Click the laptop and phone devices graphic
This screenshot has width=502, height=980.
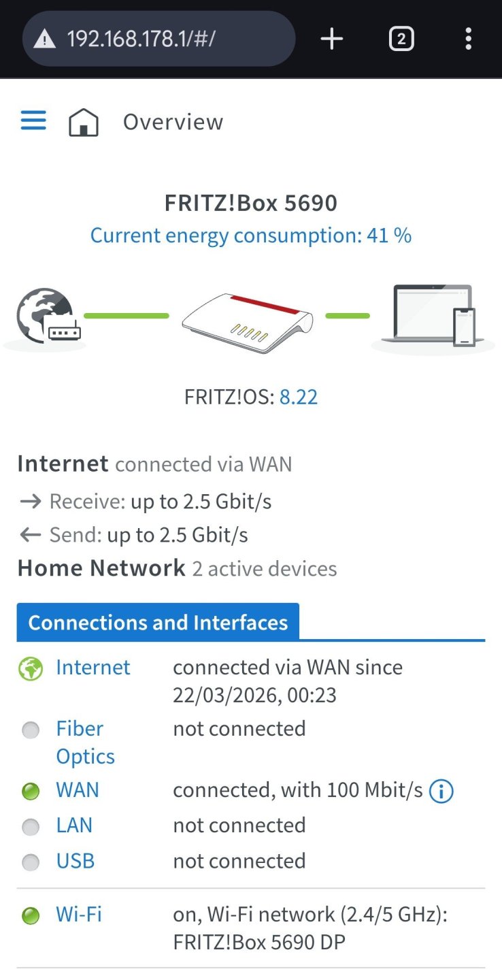[x=433, y=316]
